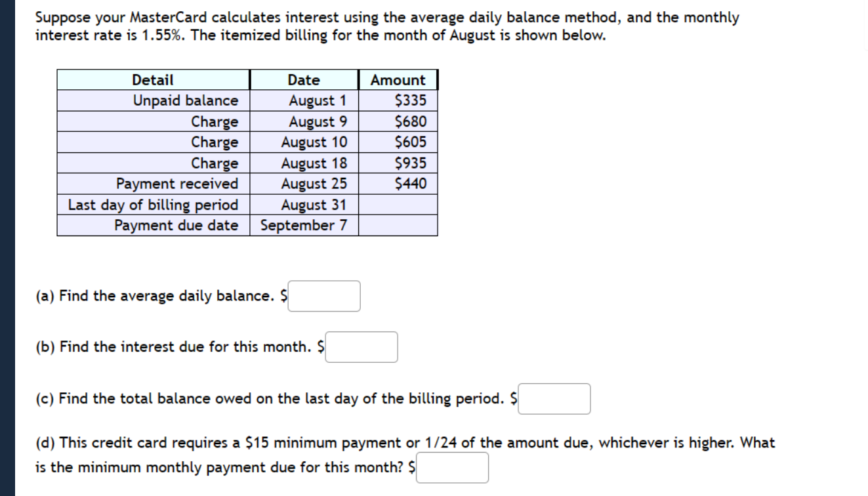
Task: Select the total balance owed answer field
Action: pyautogui.click(x=554, y=399)
